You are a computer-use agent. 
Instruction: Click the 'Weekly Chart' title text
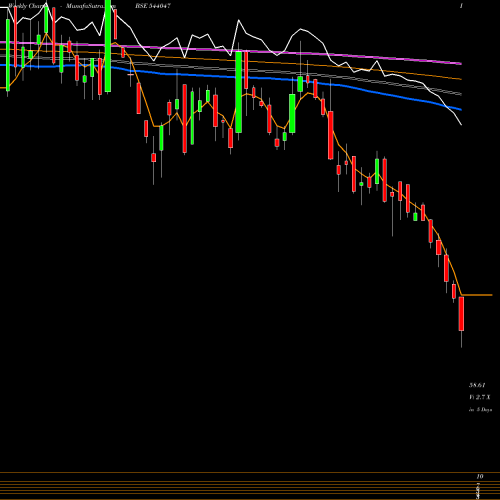coord(29,6)
